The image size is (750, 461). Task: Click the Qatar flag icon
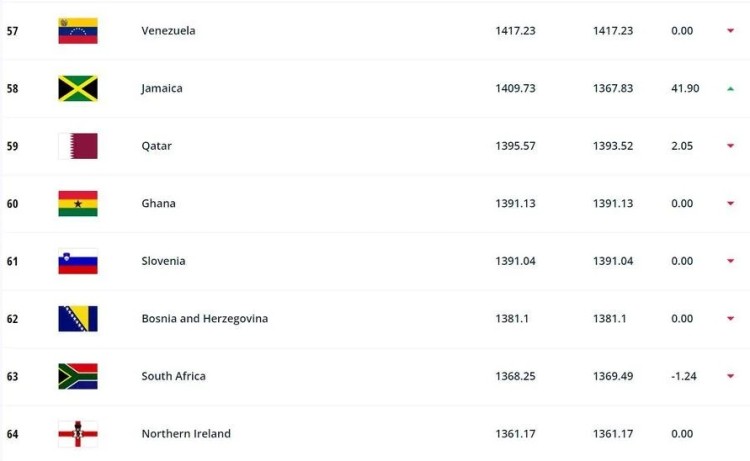click(78, 146)
